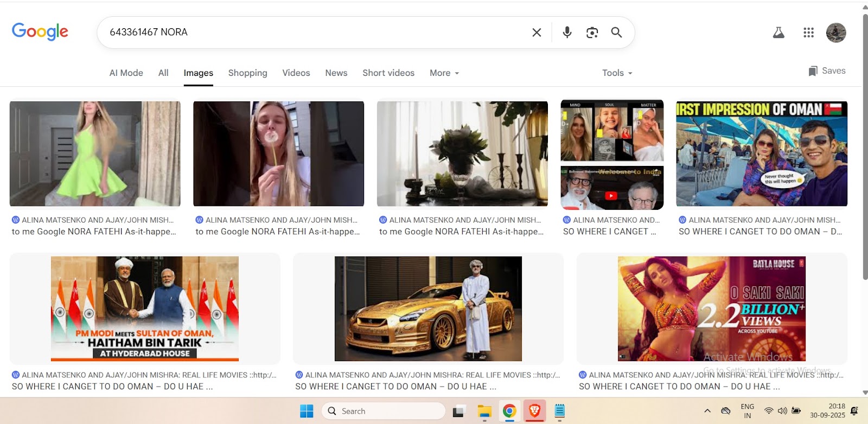868x424 pixels.
Task: Clear the search query with X icon
Action: coord(537,33)
